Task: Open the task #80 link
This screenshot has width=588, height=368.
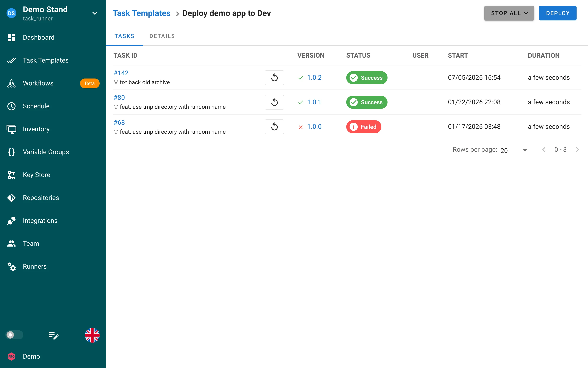Action: coord(119,98)
